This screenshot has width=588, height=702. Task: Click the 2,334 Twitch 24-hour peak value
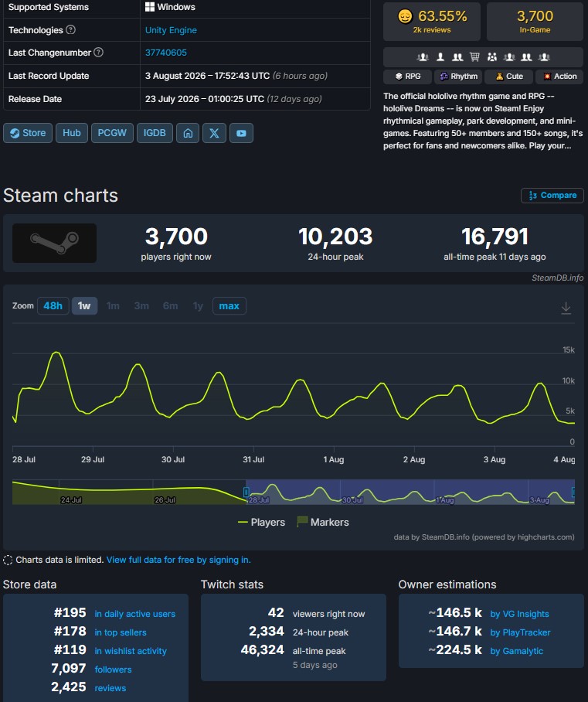click(x=267, y=632)
